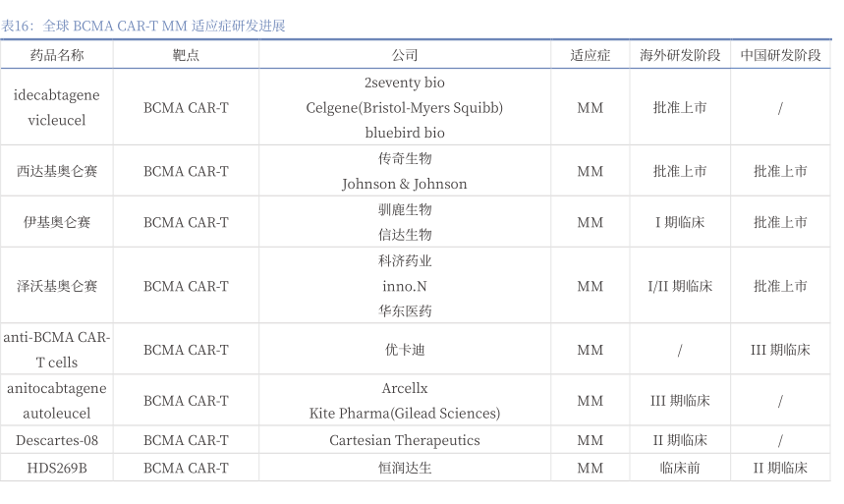Click the 泽沃基奥仑赛 drug name
The width and height of the screenshot is (844, 504).
[x=57, y=286]
